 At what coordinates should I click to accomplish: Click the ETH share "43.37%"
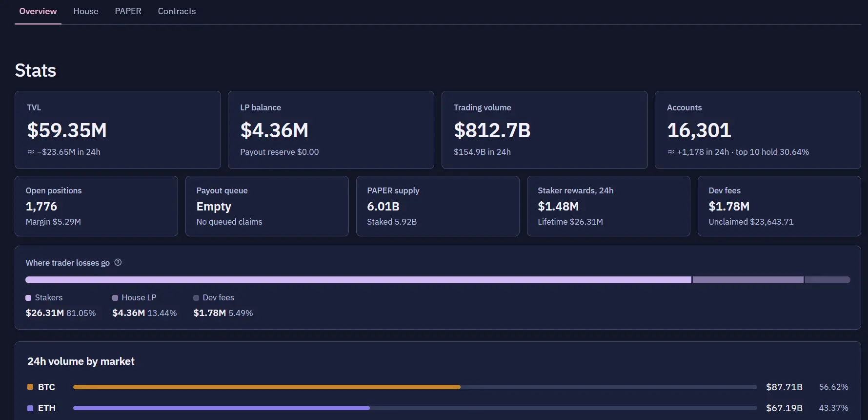click(833, 408)
